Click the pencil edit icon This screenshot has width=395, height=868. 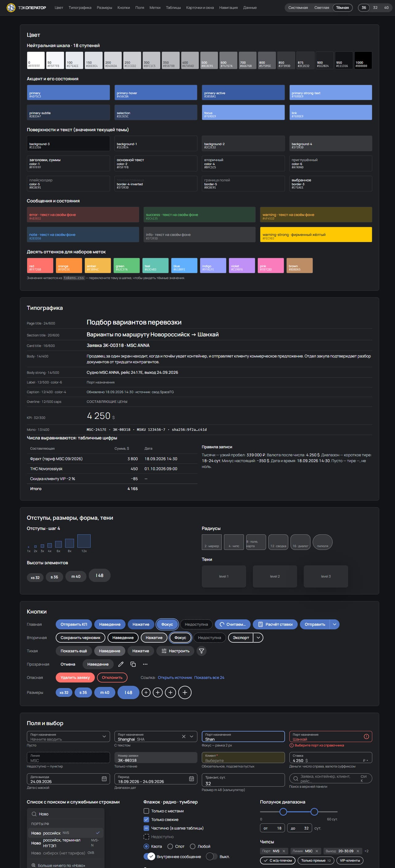click(121, 664)
